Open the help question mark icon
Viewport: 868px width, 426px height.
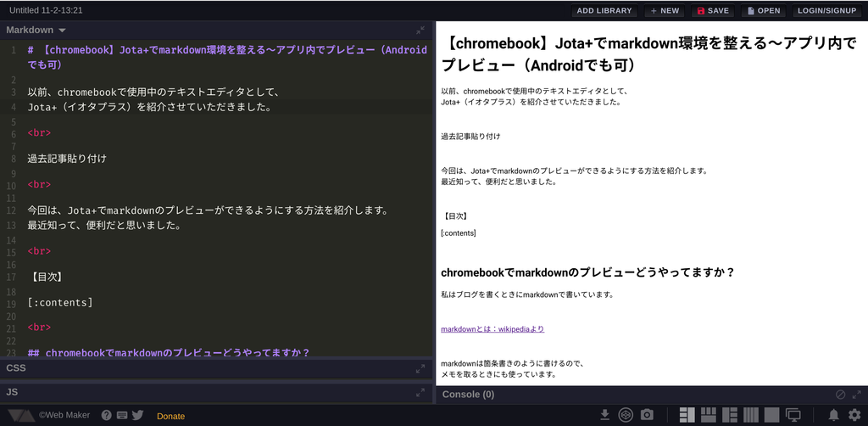pyautogui.click(x=107, y=415)
